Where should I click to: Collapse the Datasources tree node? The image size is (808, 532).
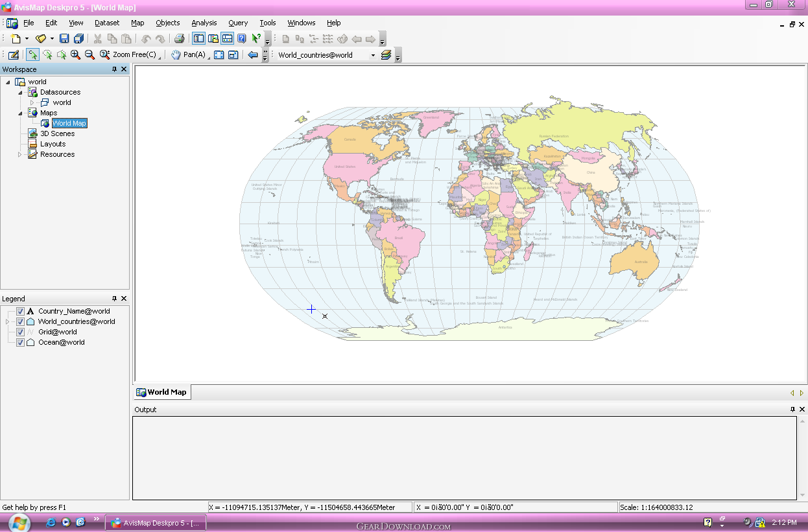(x=21, y=92)
